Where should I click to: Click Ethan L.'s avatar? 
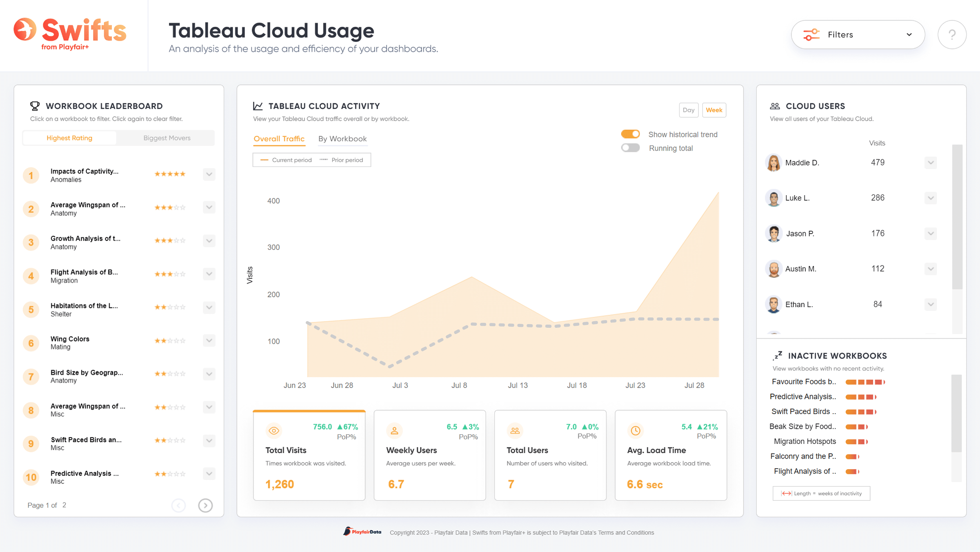773,305
